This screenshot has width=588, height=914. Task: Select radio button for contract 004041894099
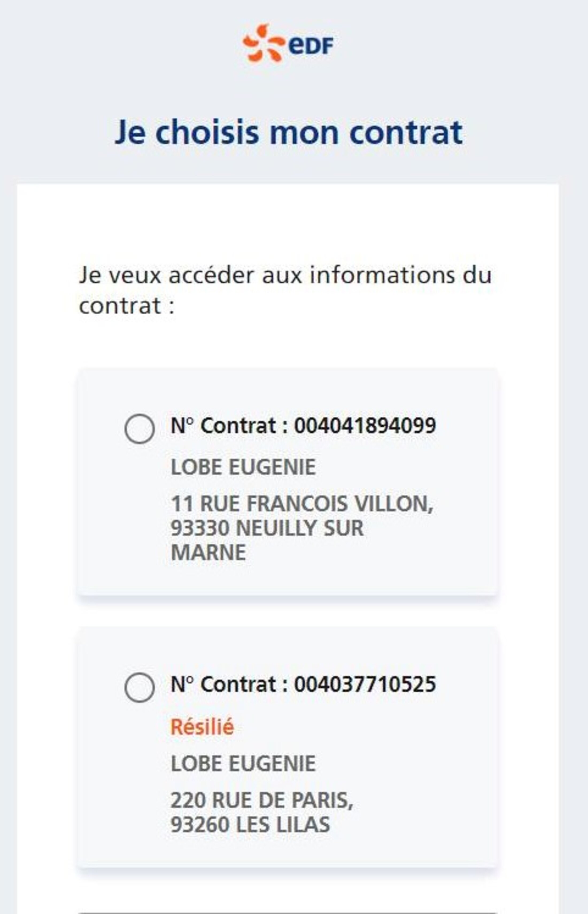[139, 429]
